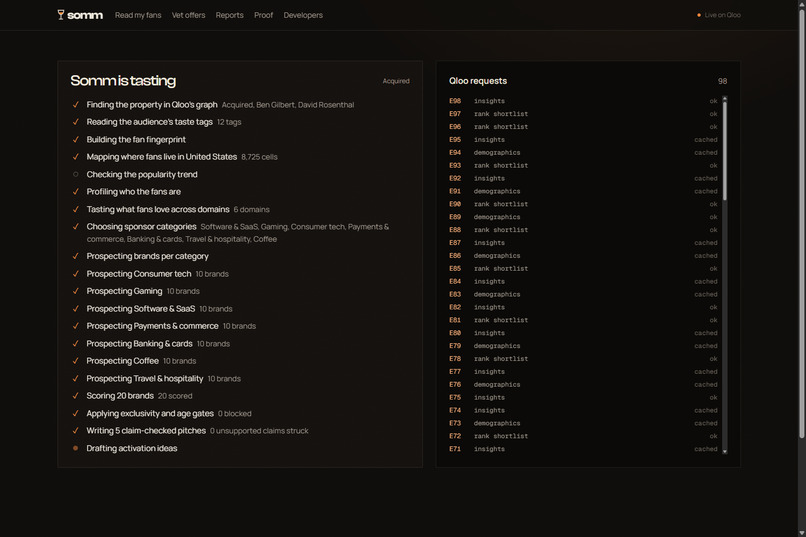Click the checkmark beside Prospecting Payments & commerce
Screen dimensions: 806x537
point(76,326)
